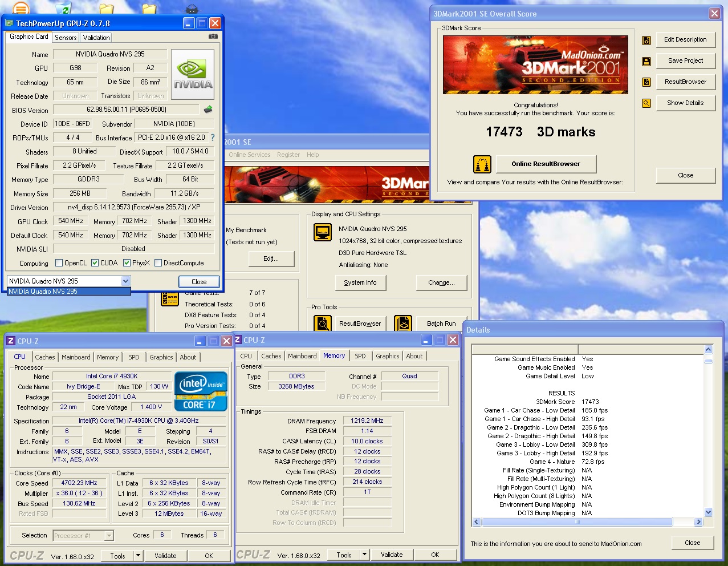The height and width of the screenshot is (566, 728).
Task: Click the Batch Run button
Action: [x=442, y=324]
